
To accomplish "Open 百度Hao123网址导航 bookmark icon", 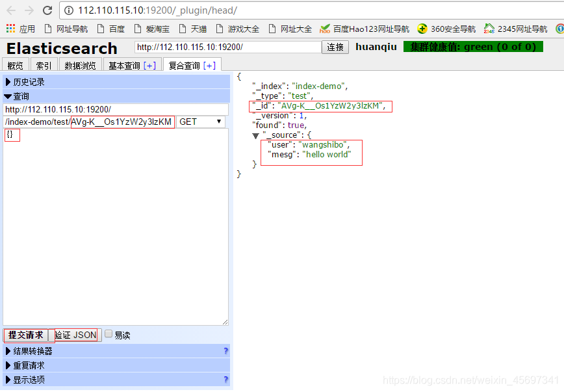I will pos(325,29).
